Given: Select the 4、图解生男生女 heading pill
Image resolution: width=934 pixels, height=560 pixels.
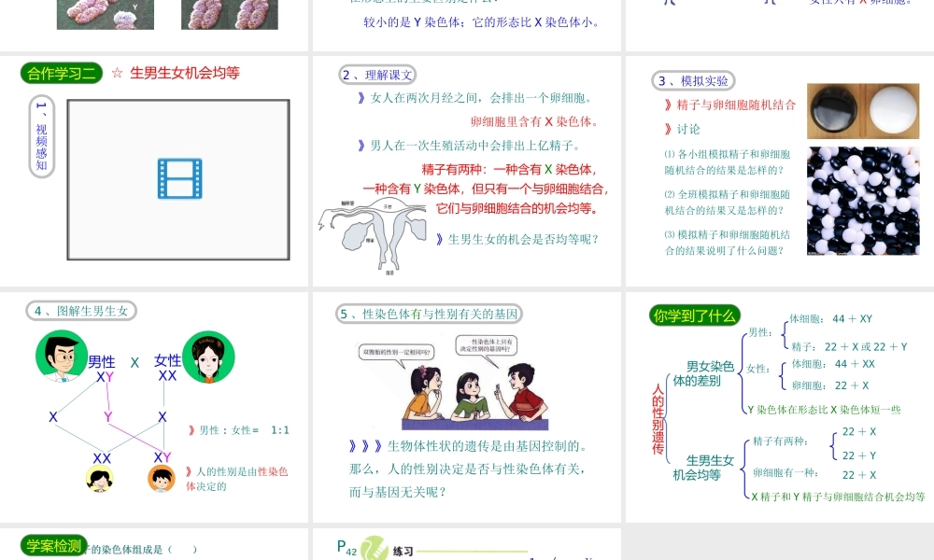Looking at the screenshot, I should click(x=81, y=311).
